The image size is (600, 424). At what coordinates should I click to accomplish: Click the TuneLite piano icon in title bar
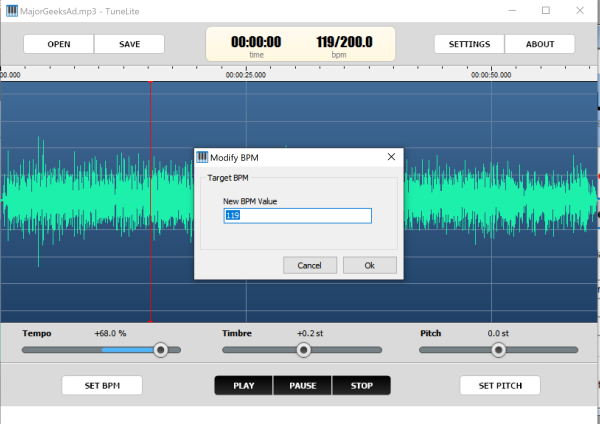10,10
